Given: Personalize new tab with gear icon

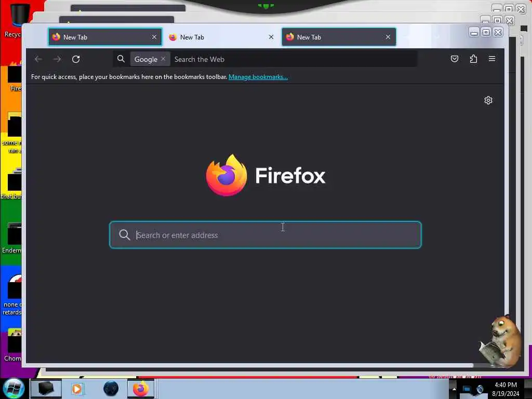Looking at the screenshot, I should (x=488, y=100).
